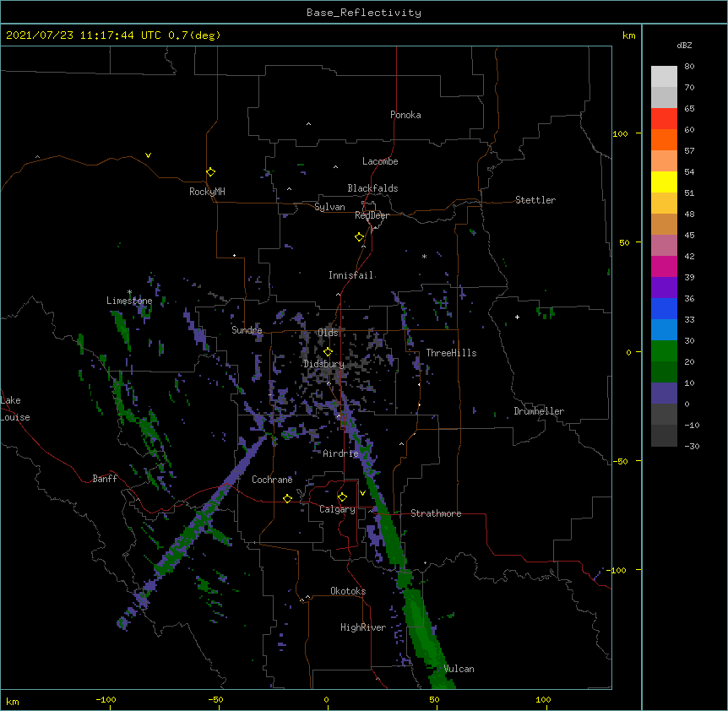Click the white plus marker north of Drumheller
This screenshot has height=711, width=728.
(x=517, y=317)
